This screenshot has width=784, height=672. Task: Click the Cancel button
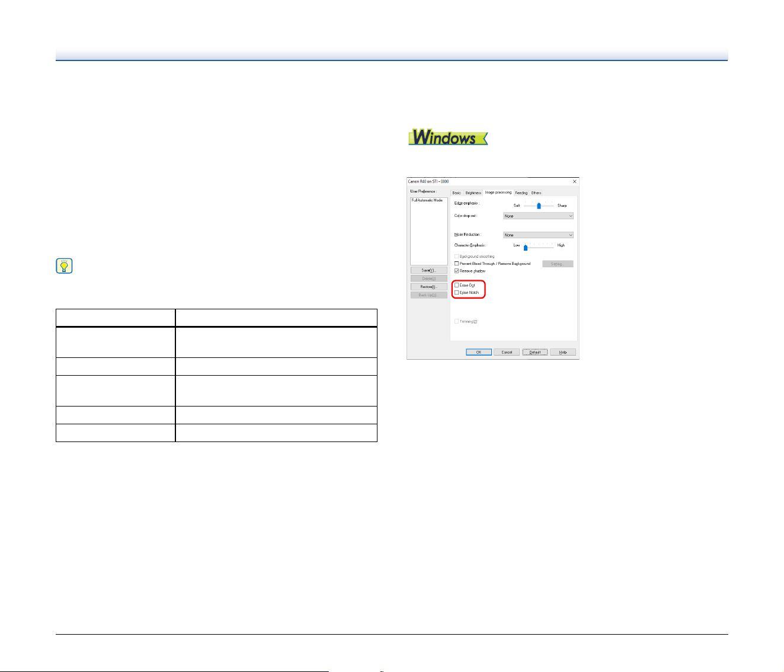point(507,352)
